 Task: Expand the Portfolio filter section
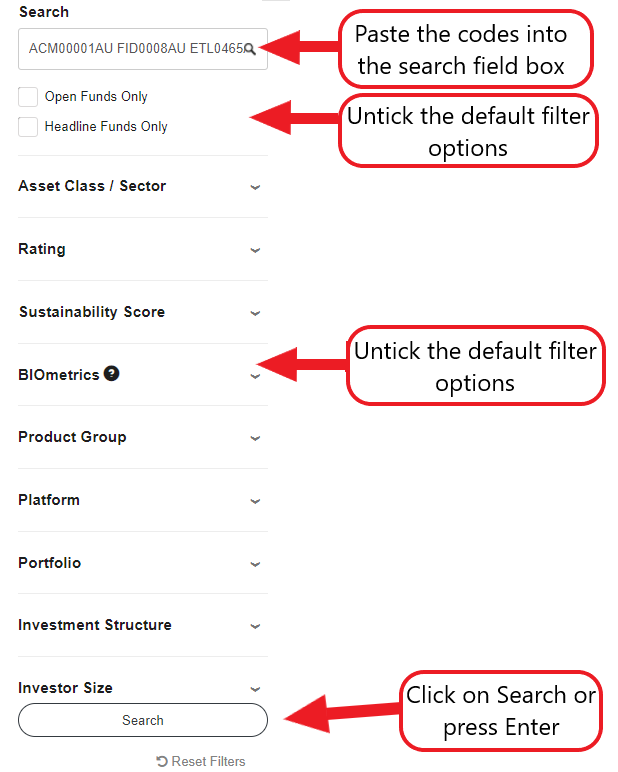[255, 564]
